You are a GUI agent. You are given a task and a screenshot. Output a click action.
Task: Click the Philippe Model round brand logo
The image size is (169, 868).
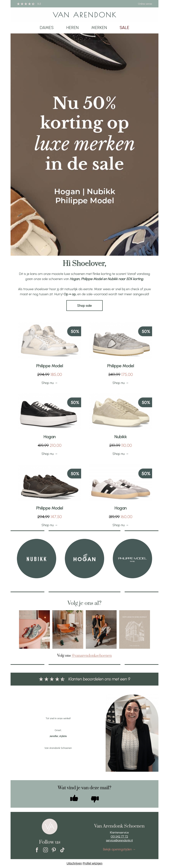tap(132, 559)
